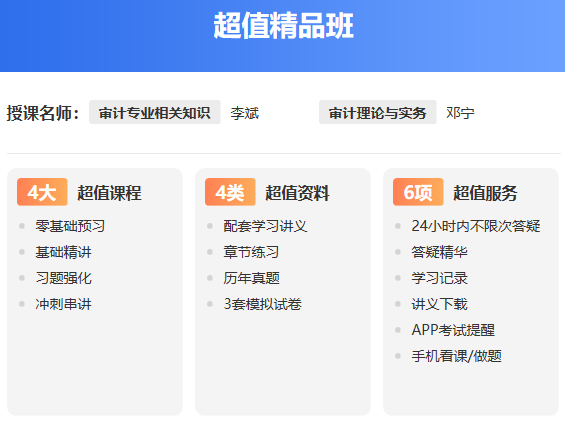Open the 基础精讲 course item

(x=63, y=252)
